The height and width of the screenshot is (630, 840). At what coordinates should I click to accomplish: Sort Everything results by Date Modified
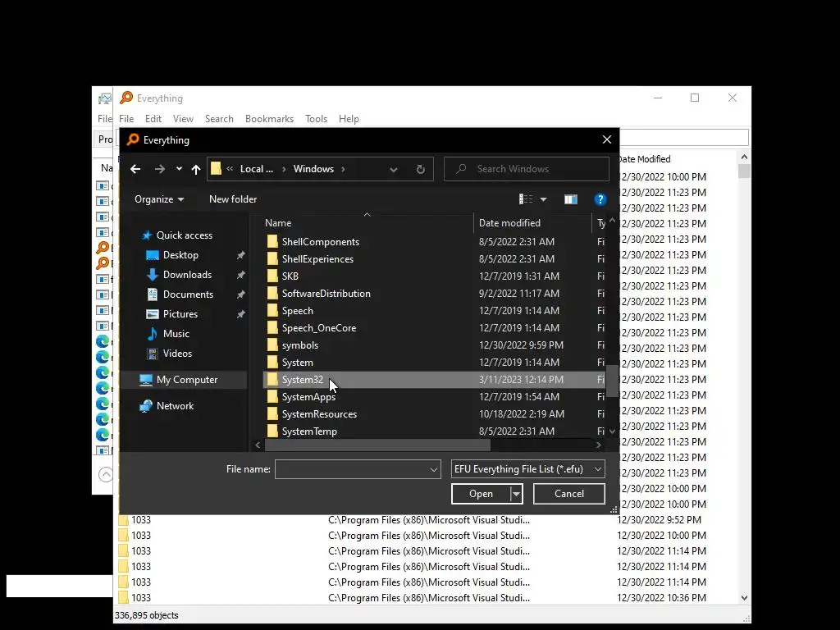click(645, 159)
